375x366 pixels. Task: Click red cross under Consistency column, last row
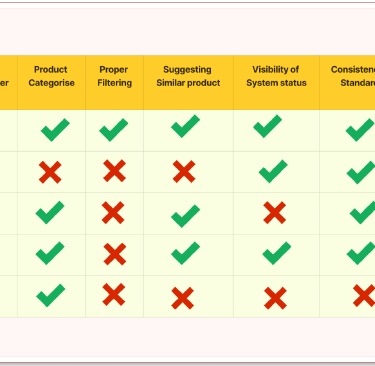364,295
